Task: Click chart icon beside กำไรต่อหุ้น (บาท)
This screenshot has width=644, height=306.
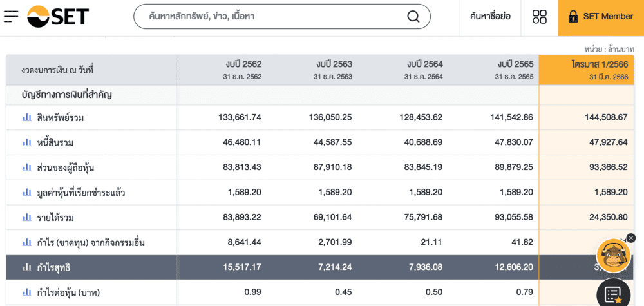Action: pos(27,292)
